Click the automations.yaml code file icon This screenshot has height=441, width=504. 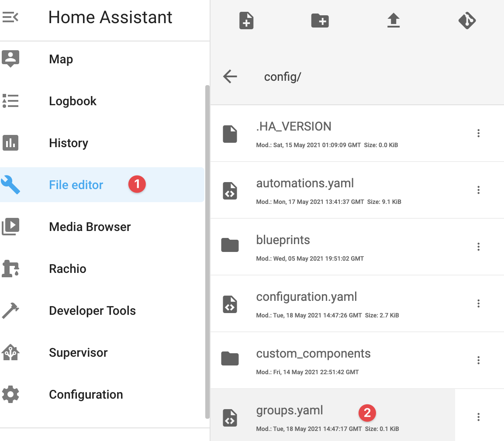pyautogui.click(x=230, y=191)
